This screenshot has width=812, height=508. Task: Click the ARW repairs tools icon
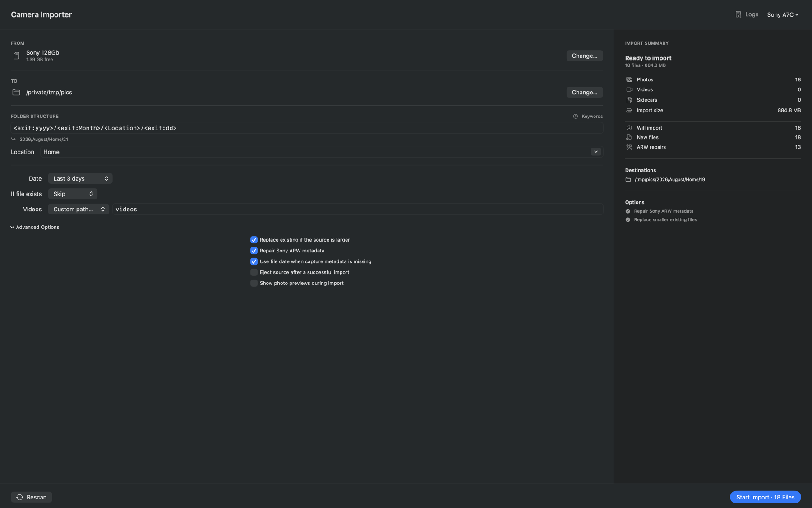click(x=629, y=147)
